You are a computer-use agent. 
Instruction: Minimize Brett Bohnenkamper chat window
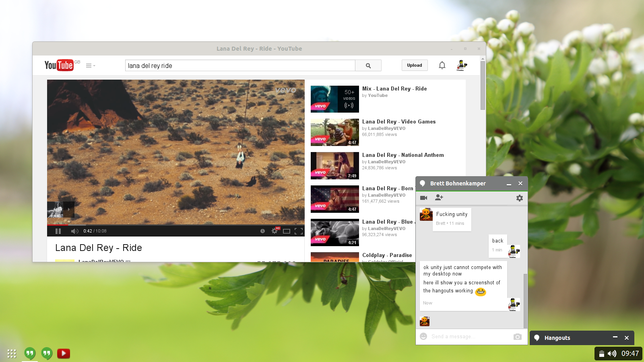click(x=509, y=184)
